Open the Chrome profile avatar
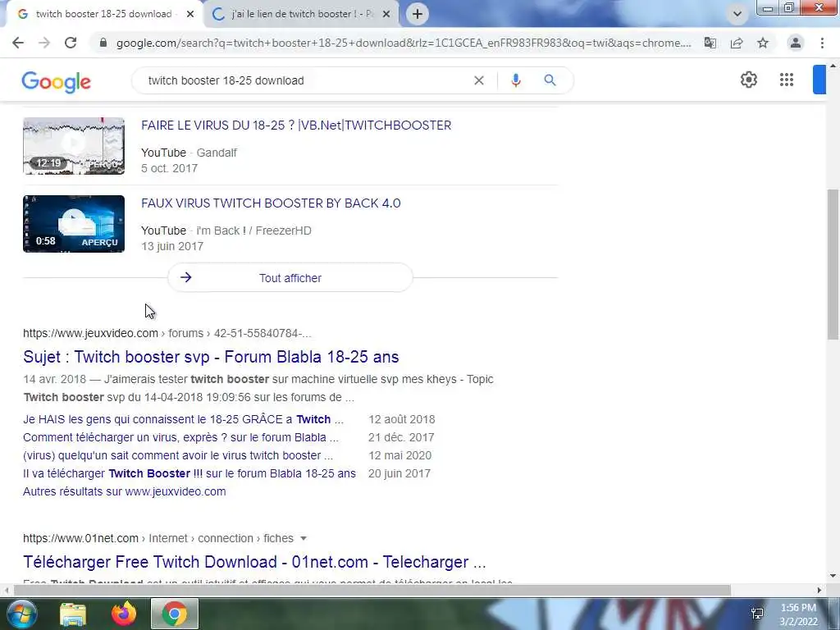Image resolution: width=840 pixels, height=630 pixels. pos(796,43)
